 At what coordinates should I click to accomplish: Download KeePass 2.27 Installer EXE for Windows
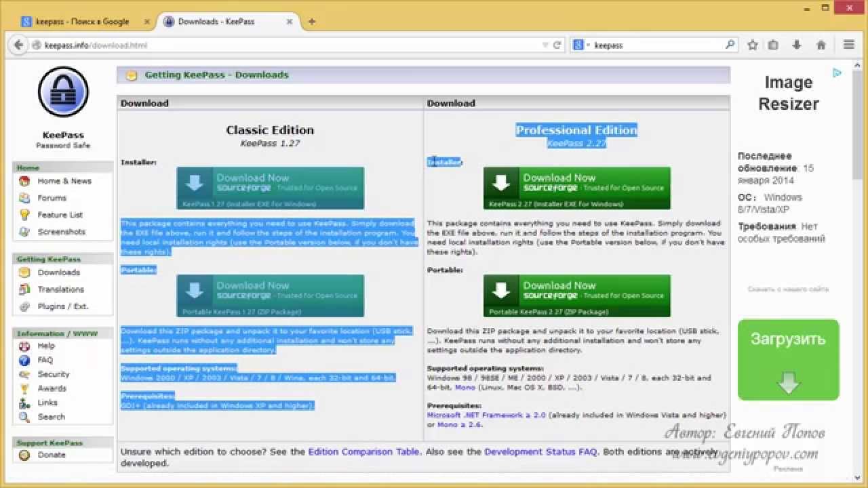coord(577,188)
